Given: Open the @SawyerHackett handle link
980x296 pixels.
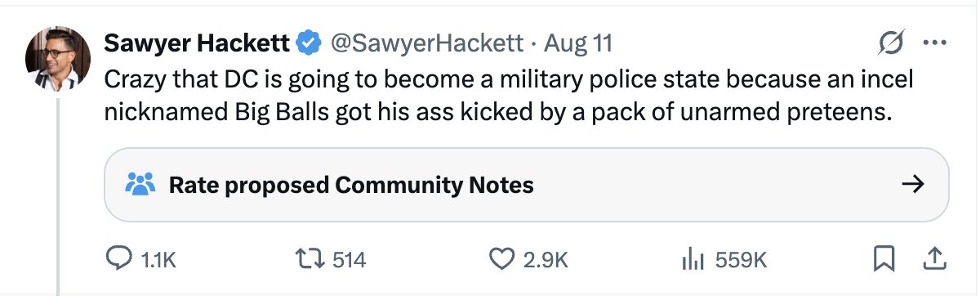Looking at the screenshot, I should [425, 43].
